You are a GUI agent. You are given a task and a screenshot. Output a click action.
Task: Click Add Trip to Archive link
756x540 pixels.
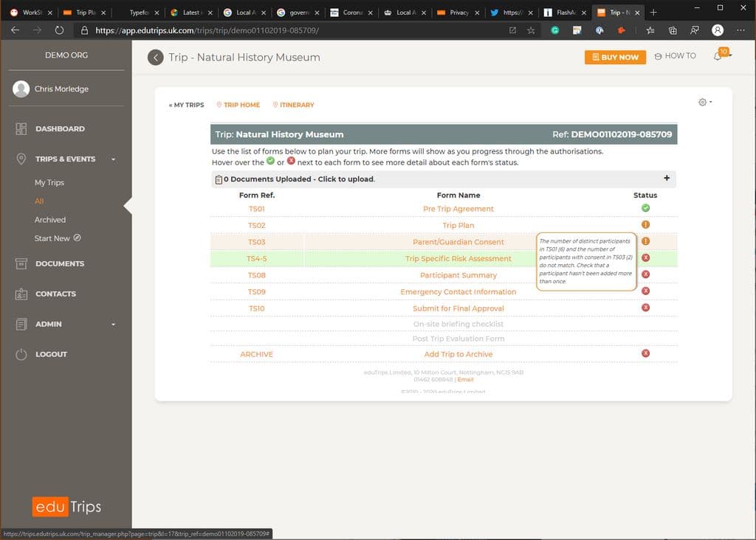[x=458, y=354]
